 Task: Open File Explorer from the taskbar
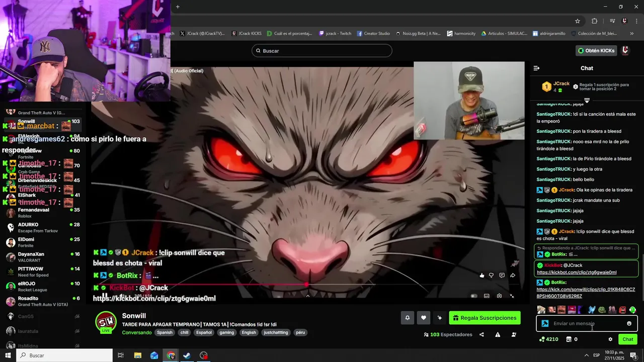point(137,355)
